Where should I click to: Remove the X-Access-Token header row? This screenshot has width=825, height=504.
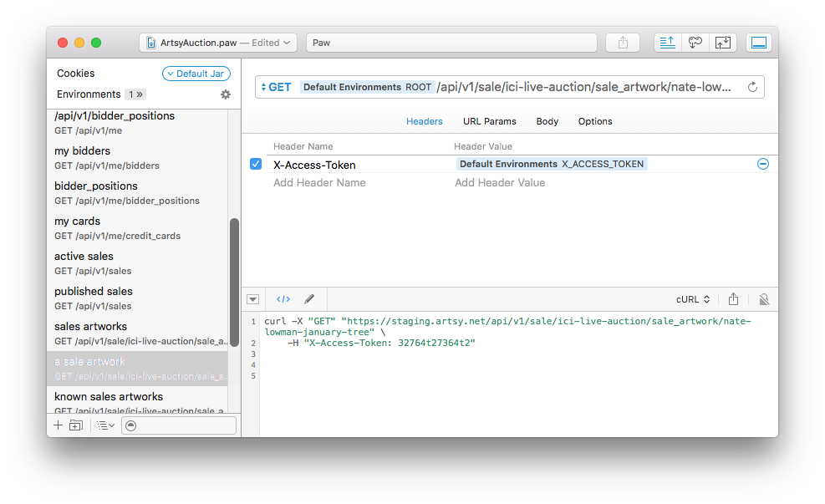pos(763,164)
